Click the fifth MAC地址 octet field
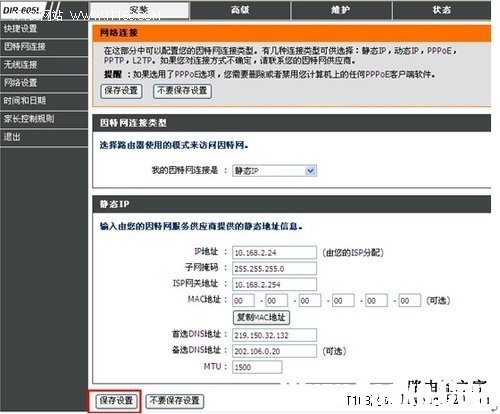 [376, 301]
